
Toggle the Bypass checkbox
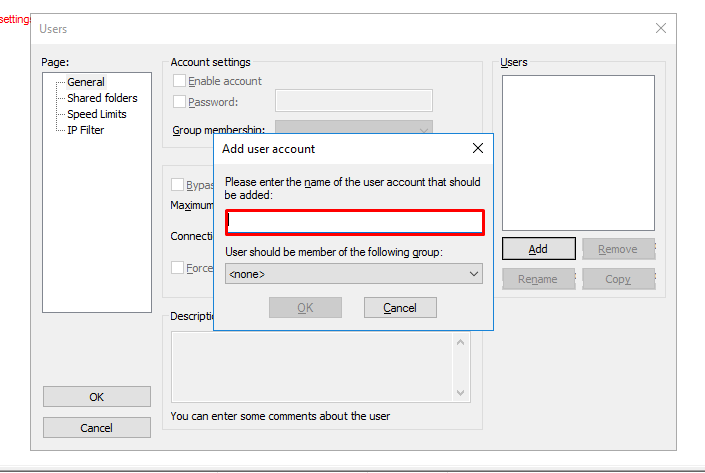coord(178,185)
